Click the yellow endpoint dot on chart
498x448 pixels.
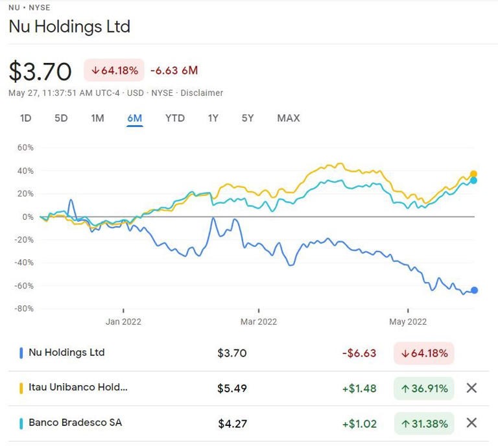click(473, 174)
